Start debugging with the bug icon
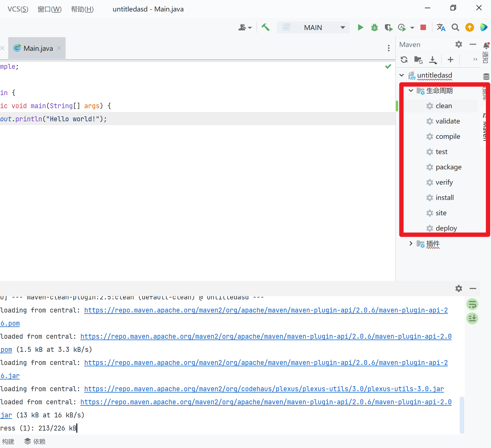 [374, 27]
